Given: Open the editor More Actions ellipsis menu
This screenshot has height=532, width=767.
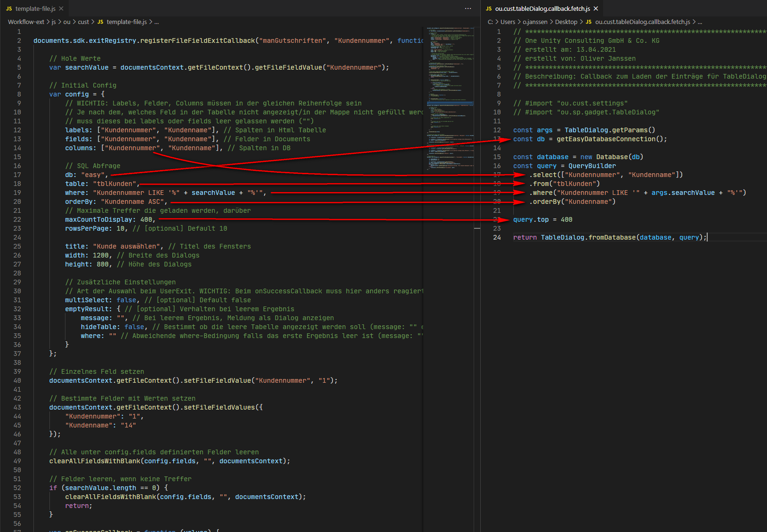Looking at the screenshot, I should coord(468,8).
